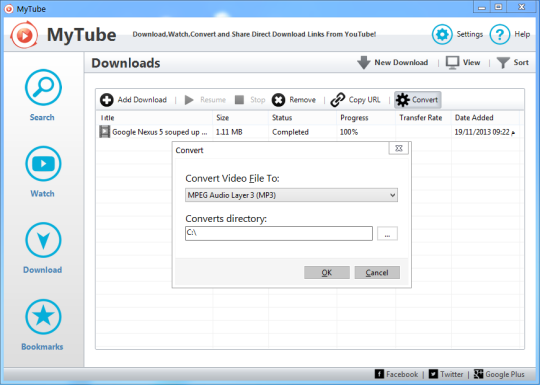This screenshot has width=540, height=385.
Task: Sort by the Size column header
Action: pyautogui.click(x=240, y=118)
